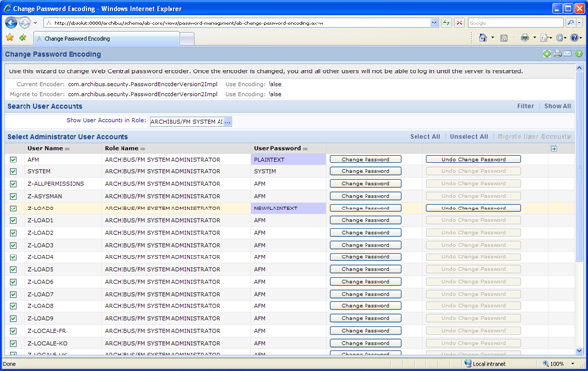Click Migrate User Accounts link
This screenshot has height=371, width=588.
[534, 137]
